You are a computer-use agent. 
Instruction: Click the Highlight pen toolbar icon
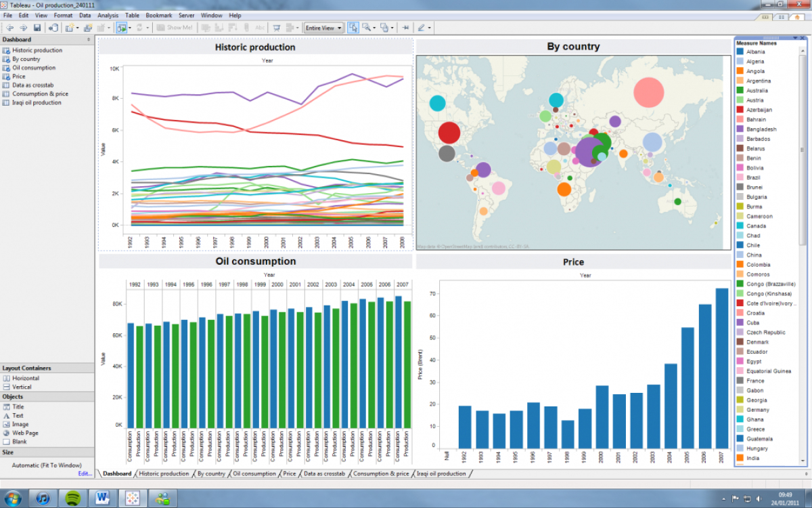coord(422,28)
